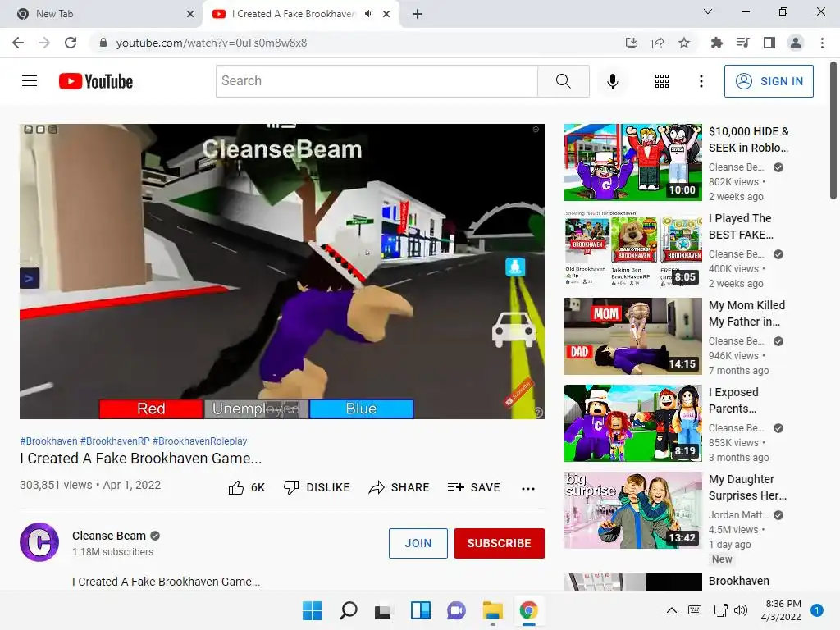Click the address bar URL

tap(212, 43)
